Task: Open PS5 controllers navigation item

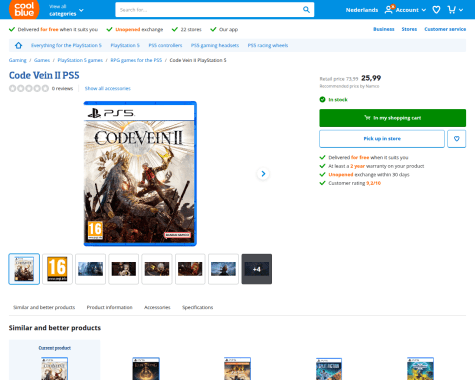Action: [x=165, y=45]
